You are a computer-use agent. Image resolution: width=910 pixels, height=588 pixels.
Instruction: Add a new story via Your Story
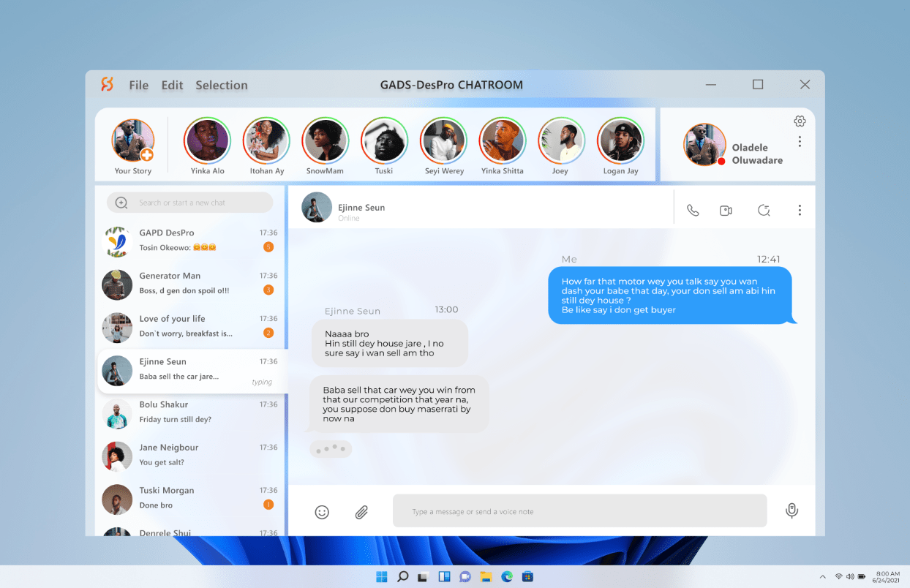tap(133, 141)
